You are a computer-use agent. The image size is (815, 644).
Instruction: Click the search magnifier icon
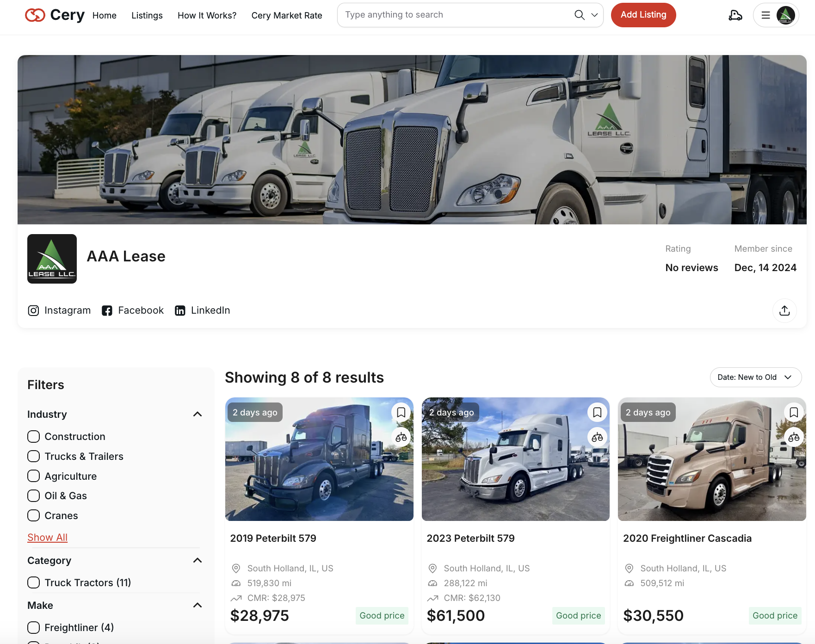tap(579, 15)
